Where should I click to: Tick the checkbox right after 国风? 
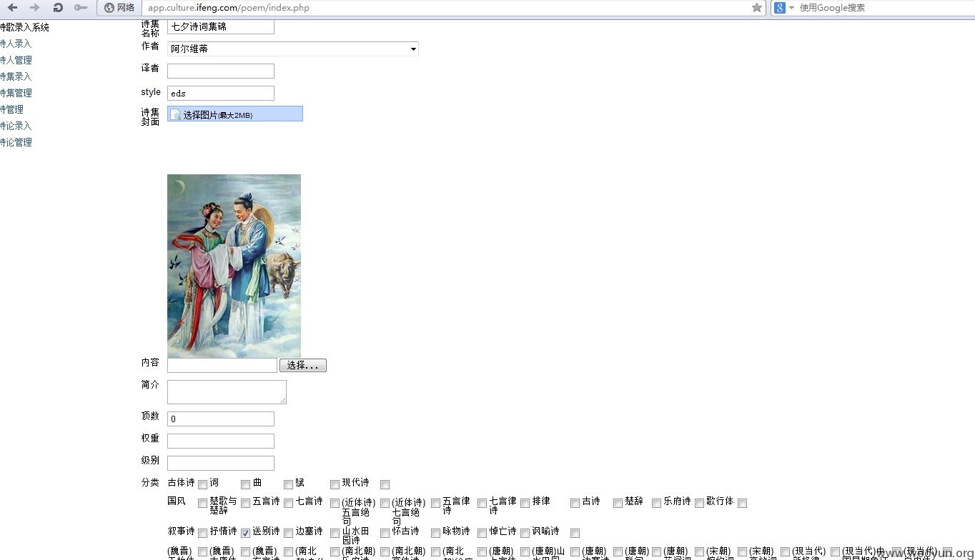click(202, 503)
